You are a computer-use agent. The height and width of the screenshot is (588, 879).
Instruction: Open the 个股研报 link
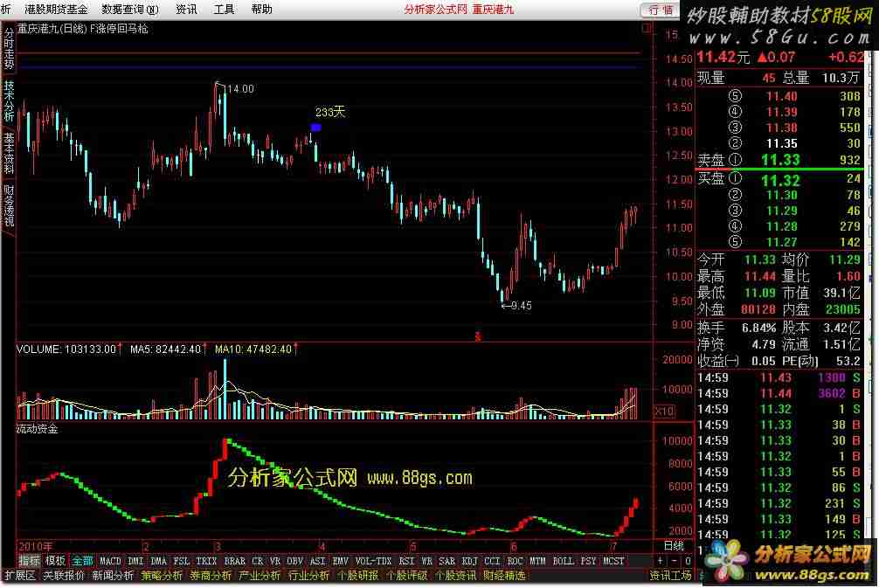357,575
